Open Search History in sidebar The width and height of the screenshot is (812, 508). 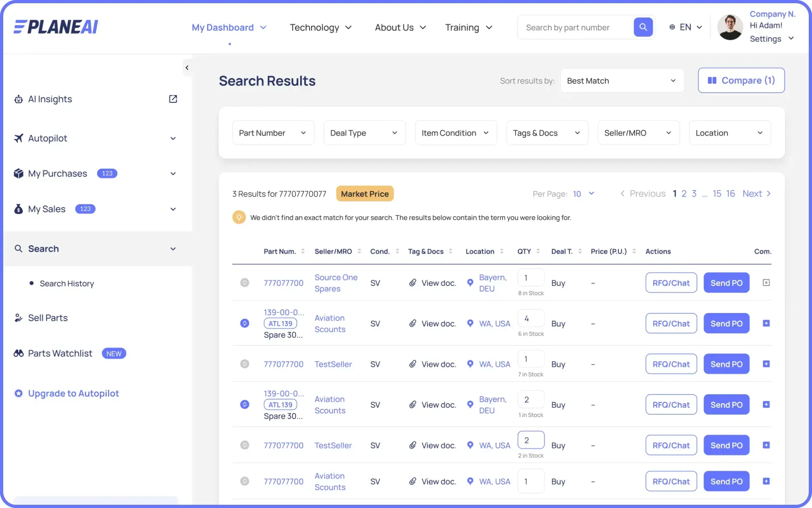coord(67,283)
